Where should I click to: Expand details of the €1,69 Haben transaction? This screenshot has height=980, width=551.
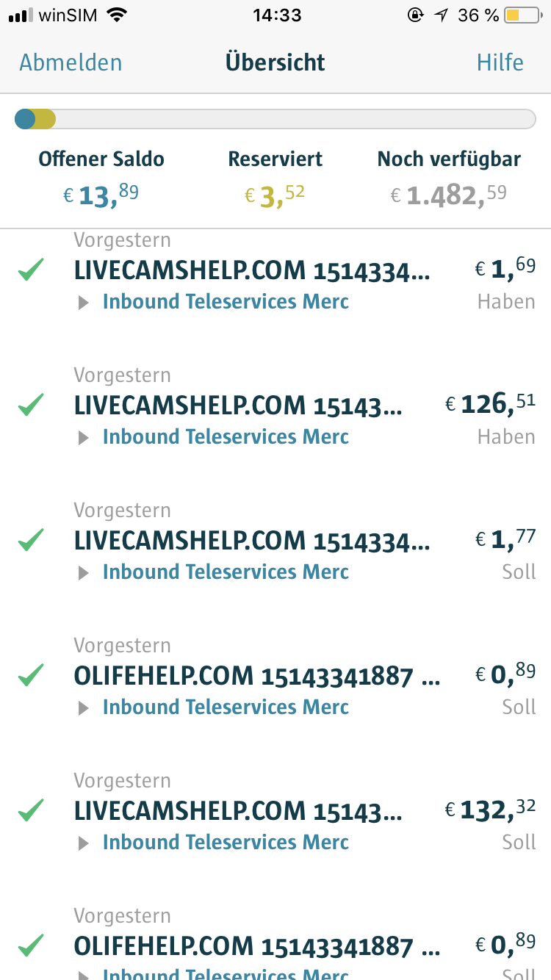(x=84, y=303)
